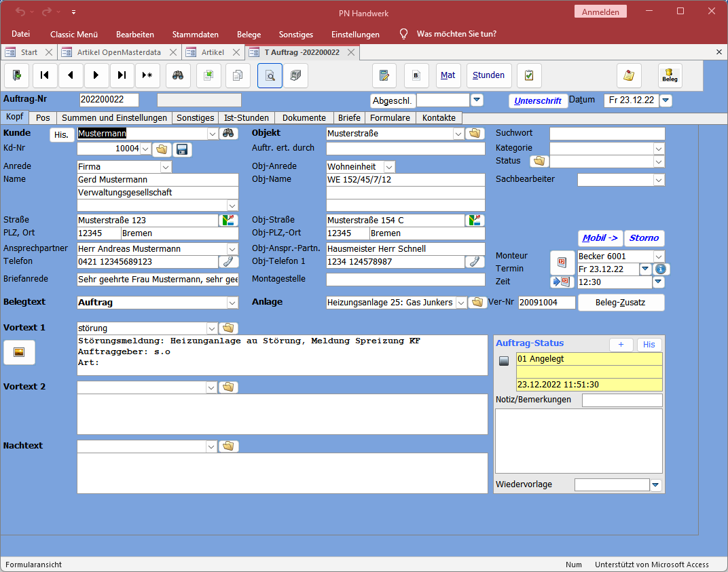Screen dimensions: 728x572
Task: Click the info icon beside Termin date
Action: [x=661, y=269]
